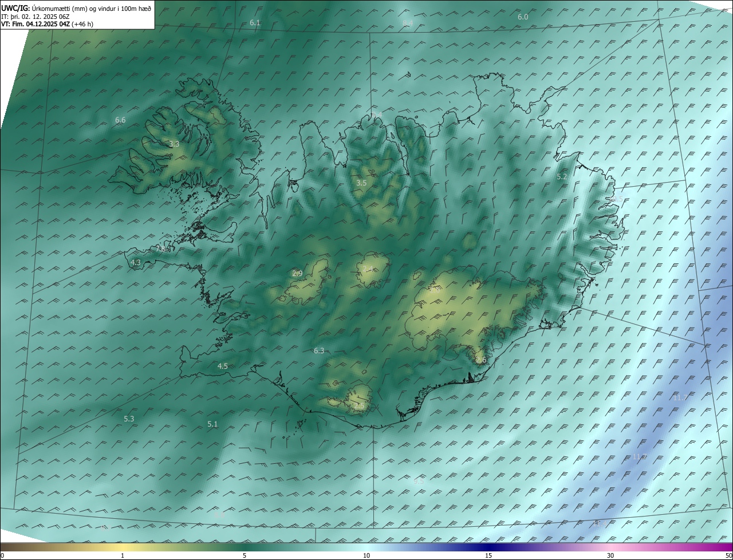Click the 7.8 value on Snæfellsnes peninsula

(x=161, y=249)
